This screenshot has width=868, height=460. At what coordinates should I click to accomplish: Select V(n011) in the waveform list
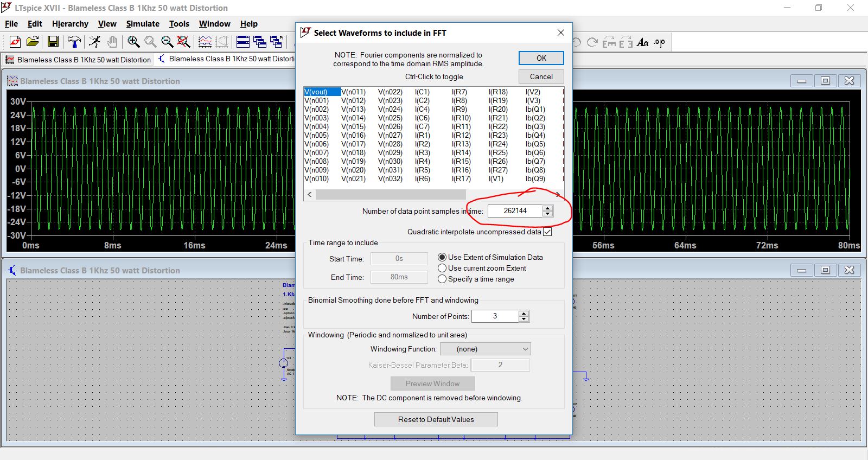(353, 92)
